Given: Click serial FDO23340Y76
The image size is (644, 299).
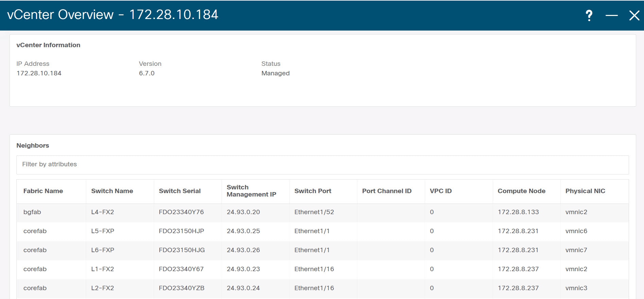Looking at the screenshot, I should 181,212.
